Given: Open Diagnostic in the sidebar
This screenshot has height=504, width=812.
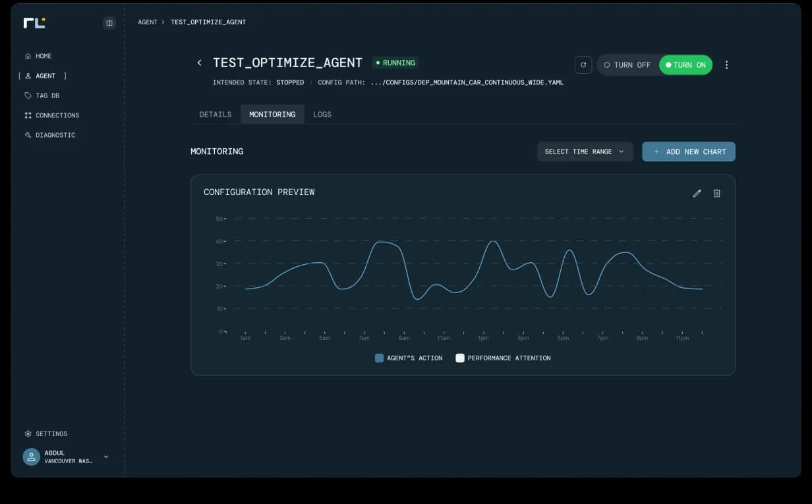Looking at the screenshot, I should point(50,135).
